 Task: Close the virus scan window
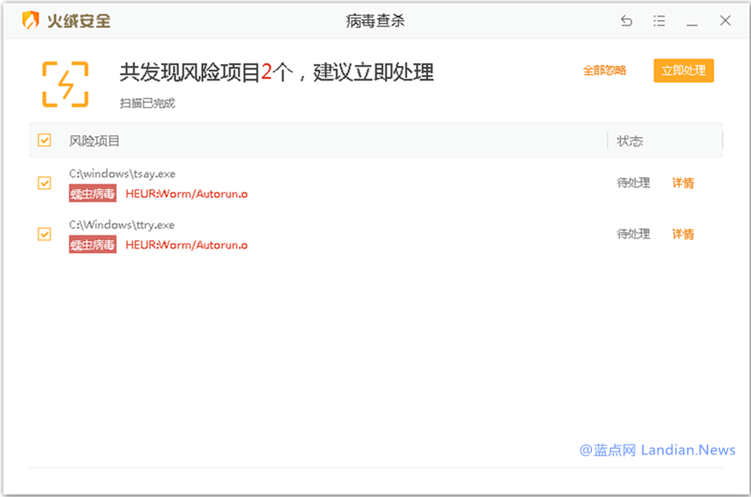pos(724,21)
